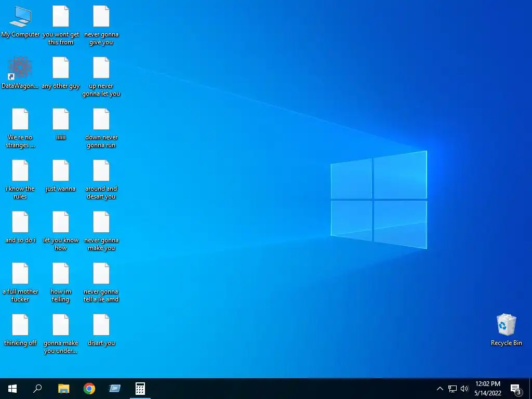Open the network status tray icon
The width and height of the screenshot is (532, 399).
coord(453,389)
